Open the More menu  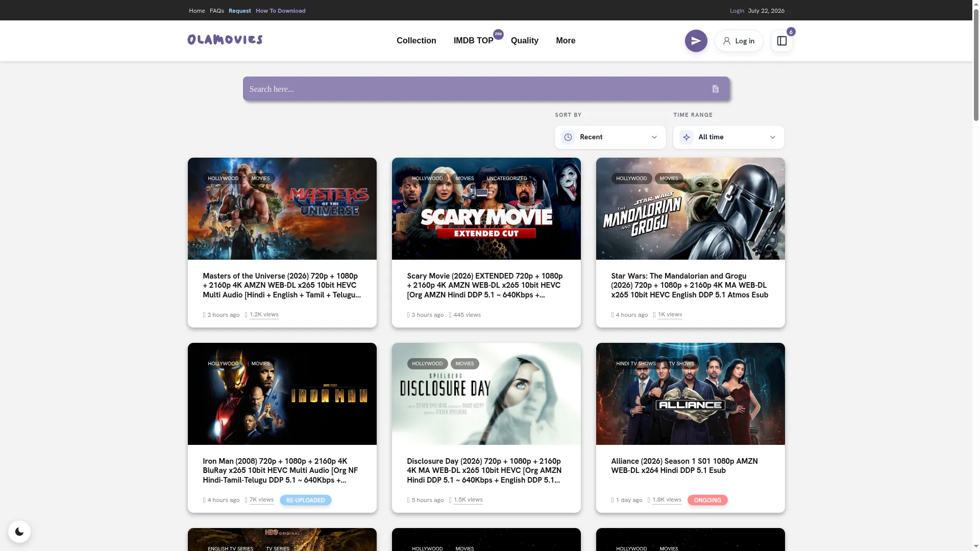(x=566, y=41)
